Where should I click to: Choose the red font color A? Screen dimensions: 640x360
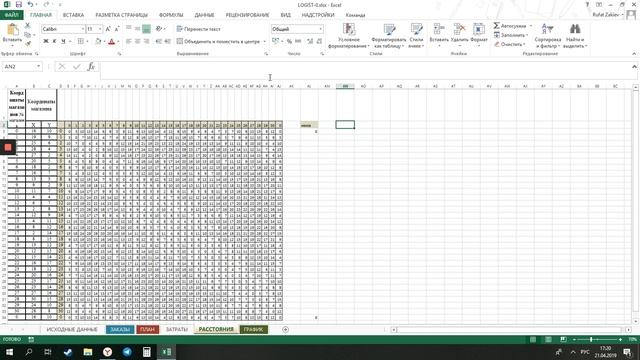tap(112, 41)
